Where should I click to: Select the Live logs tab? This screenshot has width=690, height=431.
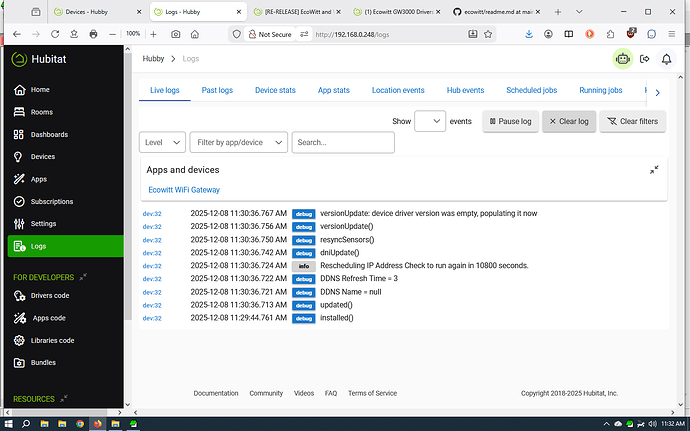point(165,90)
